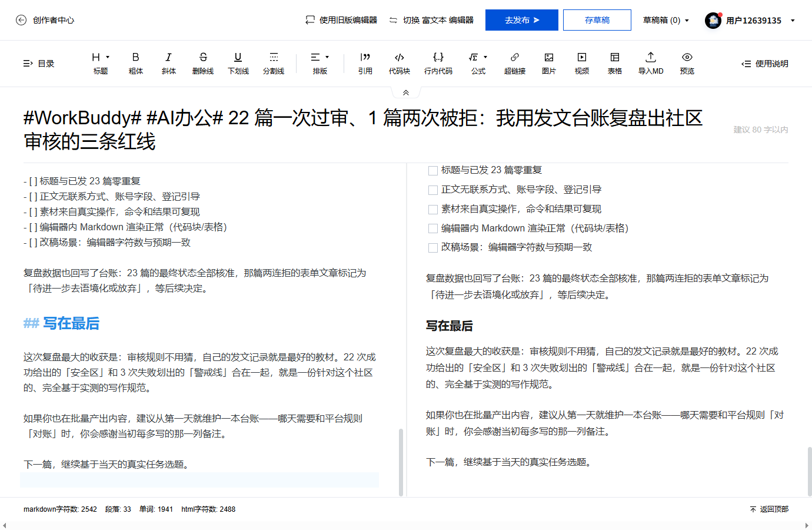The width and height of the screenshot is (812, 530).
Task: Place cursor in the ## 写在最后 heading
Action: coord(61,323)
